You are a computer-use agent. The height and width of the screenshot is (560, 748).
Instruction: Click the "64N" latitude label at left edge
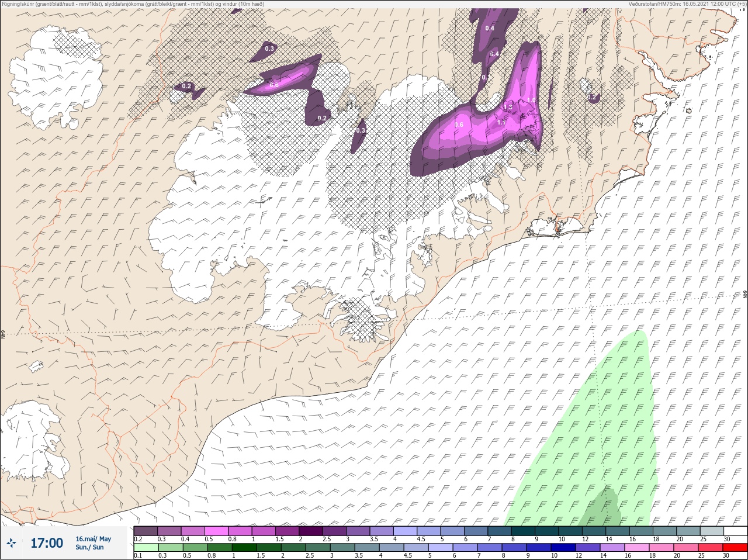pos(3,336)
